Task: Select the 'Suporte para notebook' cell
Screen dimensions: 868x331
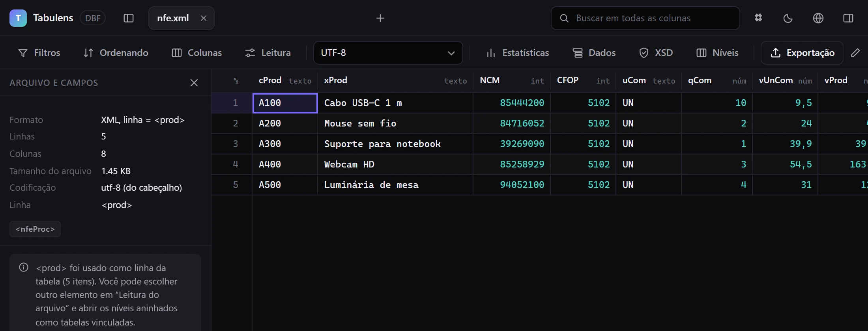Action: [x=395, y=144]
